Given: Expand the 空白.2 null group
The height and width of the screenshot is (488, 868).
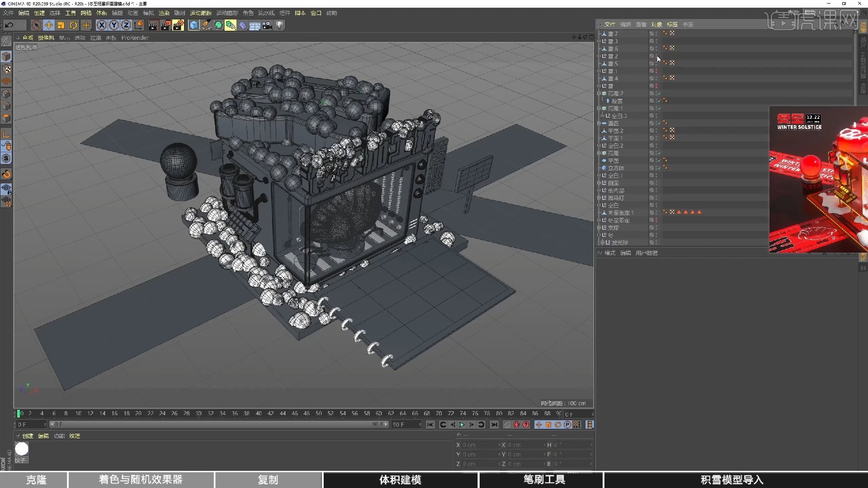Looking at the screenshot, I should tap(599, 146).
